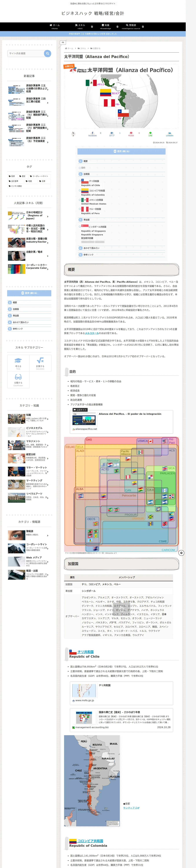Expand 情報源 menu dropdown arrow
196x868 pixels.
[143, 27]
